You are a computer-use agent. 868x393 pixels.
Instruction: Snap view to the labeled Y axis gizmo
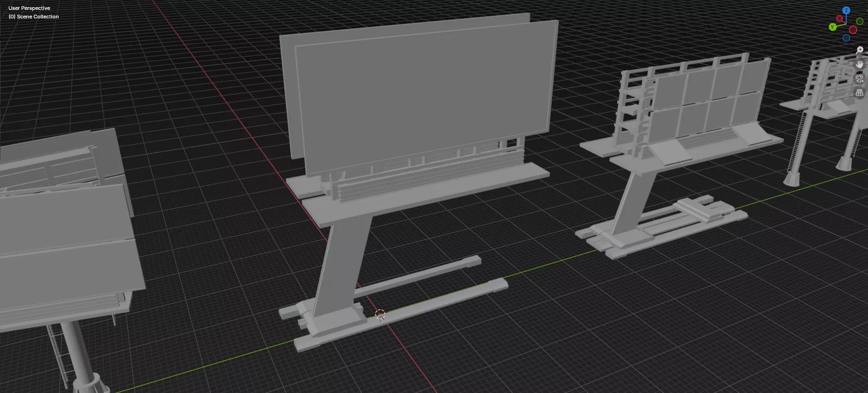tap(833, 27)
